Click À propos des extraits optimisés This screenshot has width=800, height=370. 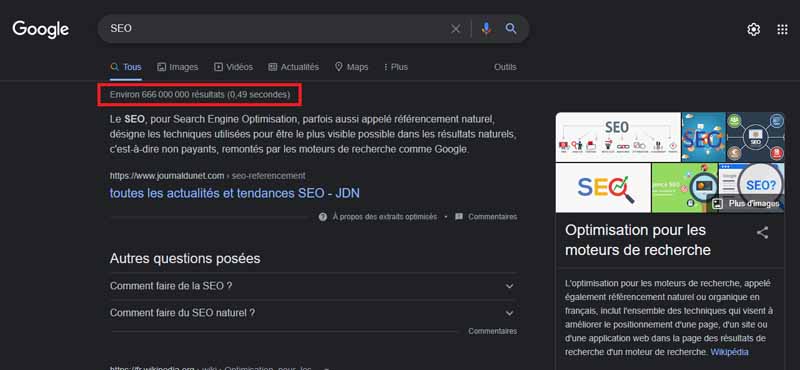click(x=385, y=217)
